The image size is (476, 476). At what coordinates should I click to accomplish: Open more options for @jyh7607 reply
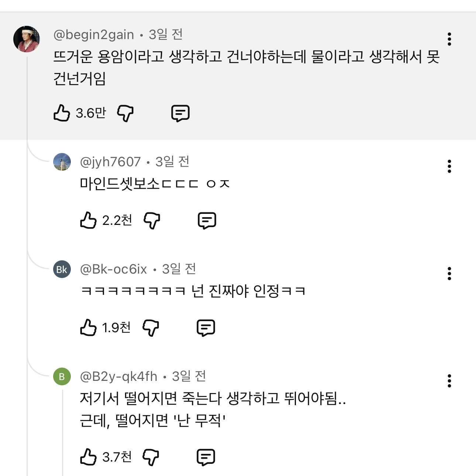(449, 166)
